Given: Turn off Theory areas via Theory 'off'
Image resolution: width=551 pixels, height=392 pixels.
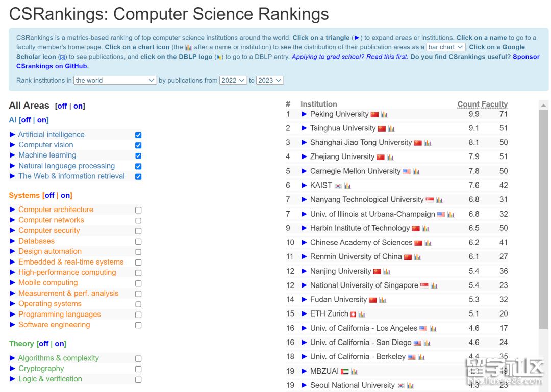Looking at the screenshot, I should pyautogui.click(x=43, y=344).
